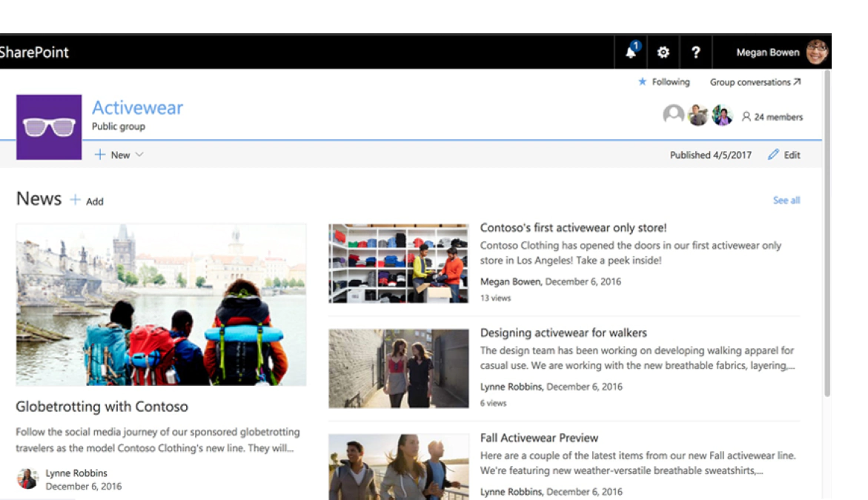Click the Add news plus icon
The image size is (868, 500).
click(x=76, y=200)
